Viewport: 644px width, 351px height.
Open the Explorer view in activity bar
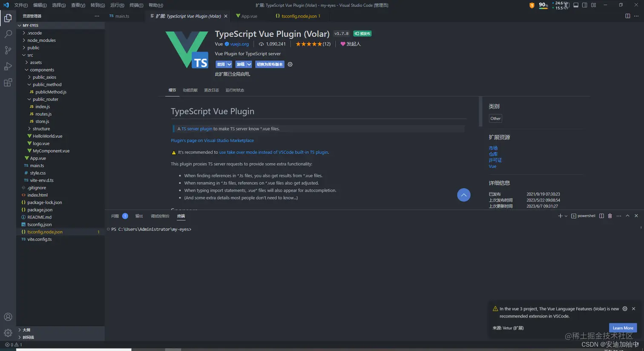[x=8, y=18]
